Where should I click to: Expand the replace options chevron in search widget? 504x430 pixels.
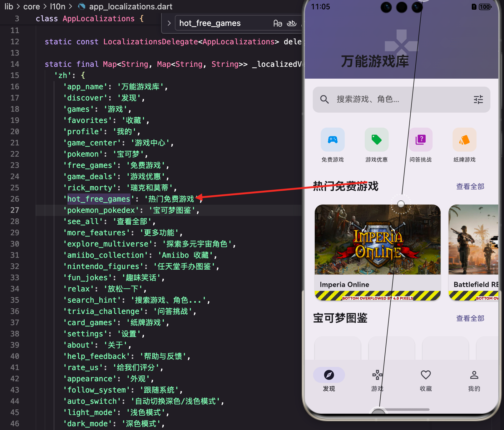click(x=169, y=23)
